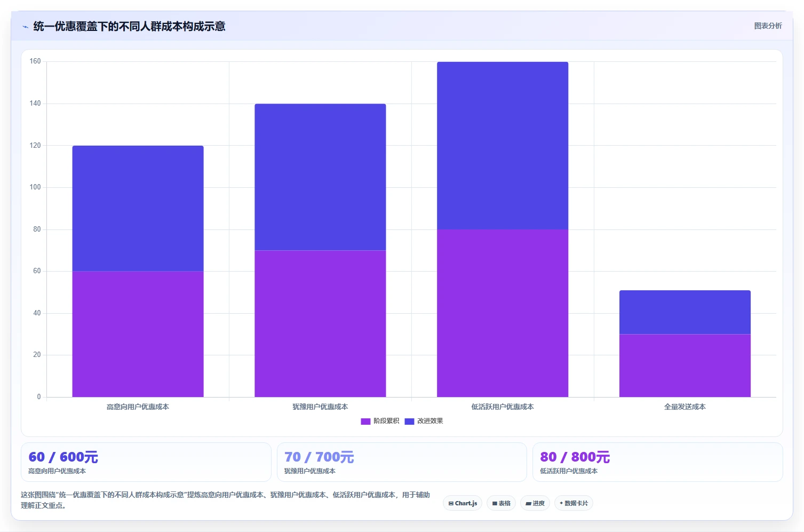804x532 pixels.
Task: Click the y-axis value 160
Action: click(x=35, y=61)
